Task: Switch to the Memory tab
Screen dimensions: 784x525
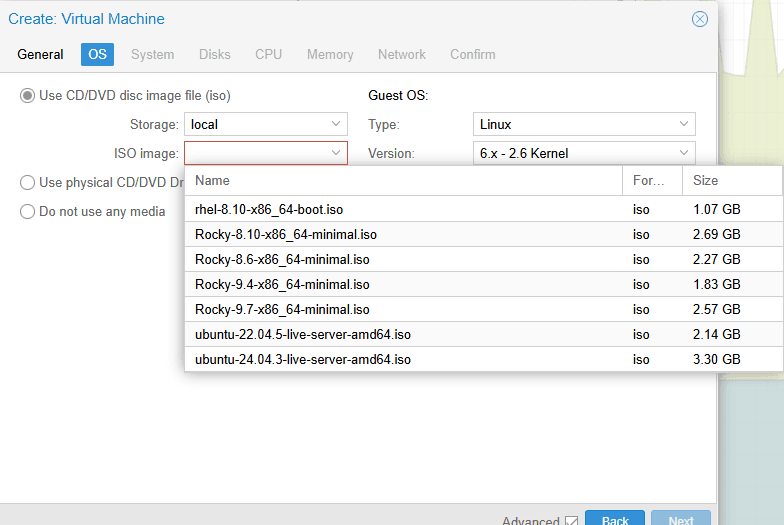Action: (330, 54)
